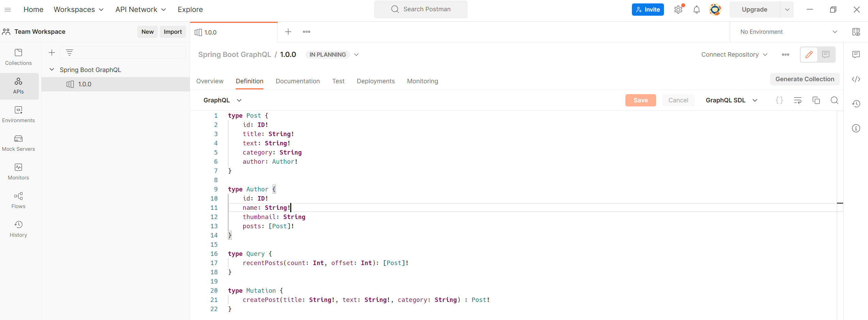Viewport: 868px width, 320px height.
Task: Open the History sidebar panel
Action: [x=18, y=229]
